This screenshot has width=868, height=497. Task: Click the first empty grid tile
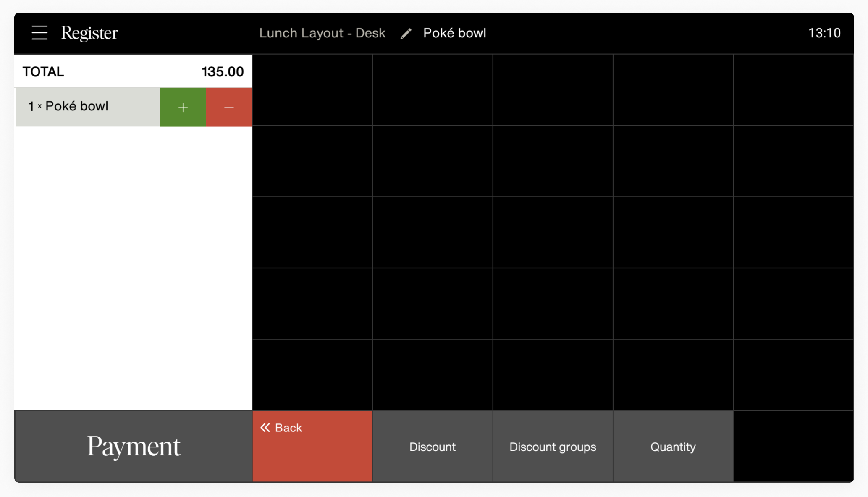312,90
